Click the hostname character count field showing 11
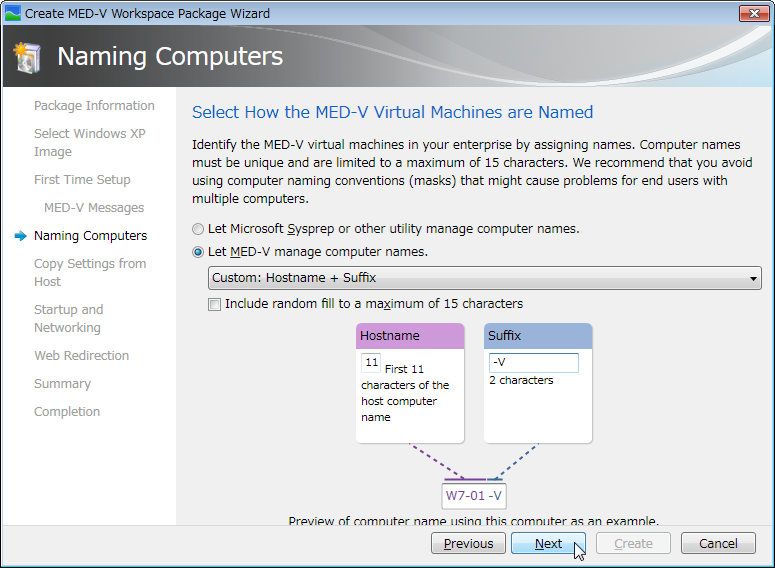 (x=371, y=363)
